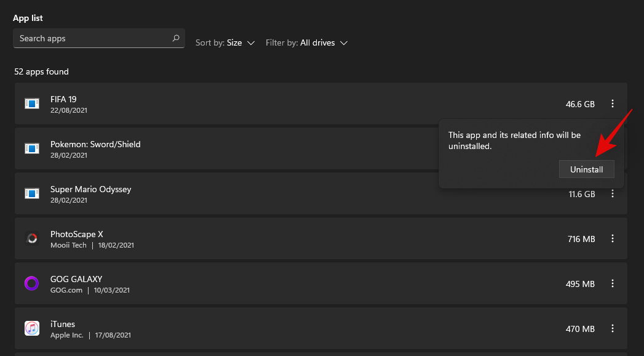
Task: Focus the Search apps text field
Action: pyautogui.click(x=92, y=38)
